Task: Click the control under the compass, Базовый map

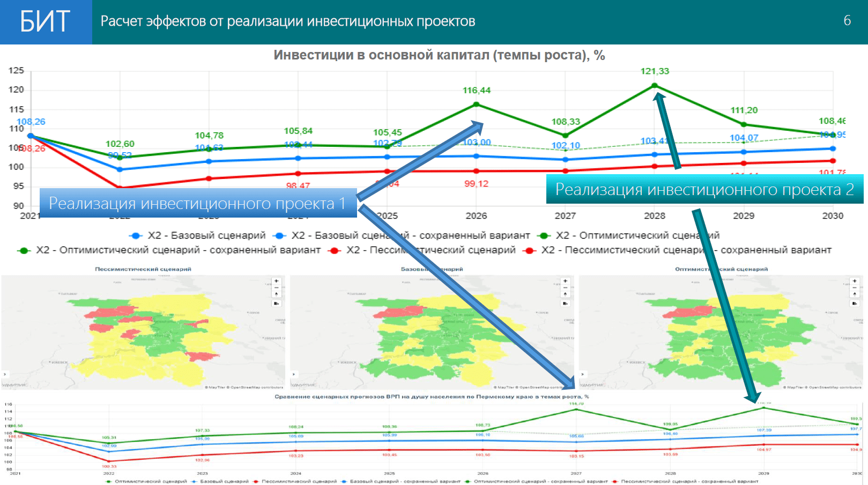Action: [565, 303]
